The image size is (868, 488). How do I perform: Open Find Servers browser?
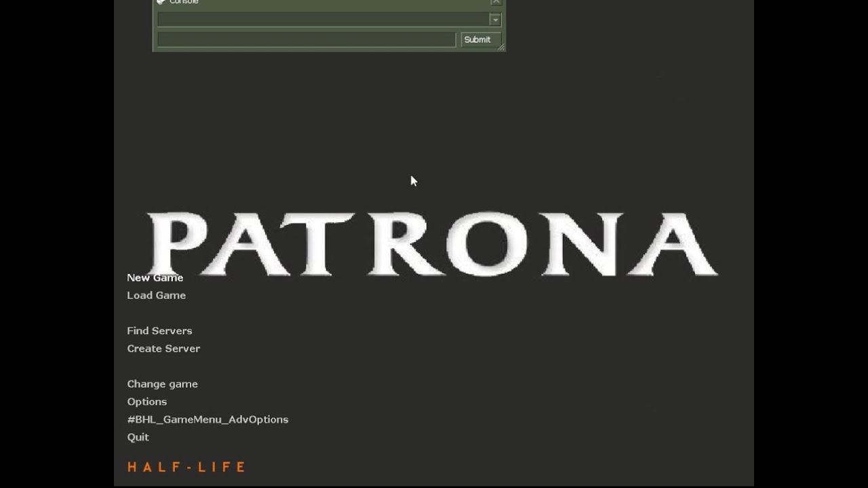pos(159,331)
